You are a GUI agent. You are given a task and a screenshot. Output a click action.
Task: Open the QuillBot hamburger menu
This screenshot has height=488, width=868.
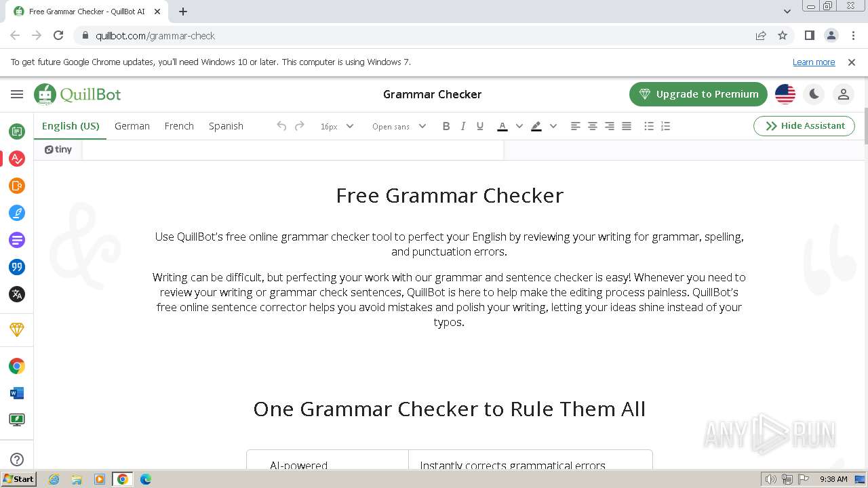17,94
